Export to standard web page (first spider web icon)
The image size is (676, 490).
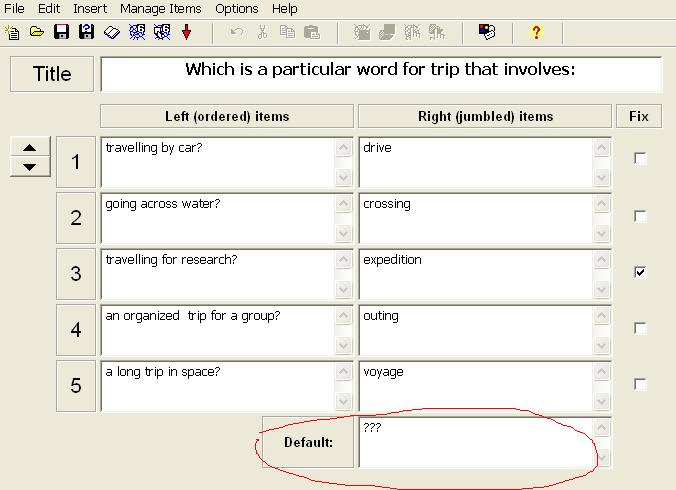(137, 32)
